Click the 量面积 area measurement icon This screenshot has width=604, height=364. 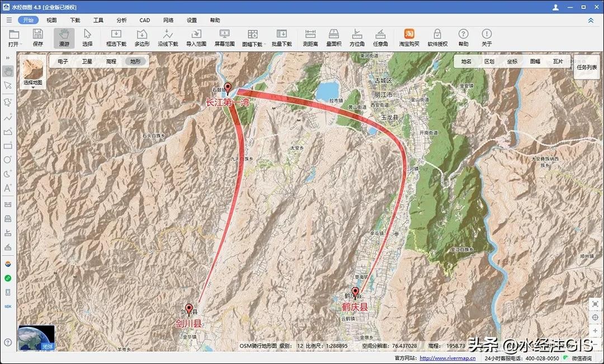point(334,37)
